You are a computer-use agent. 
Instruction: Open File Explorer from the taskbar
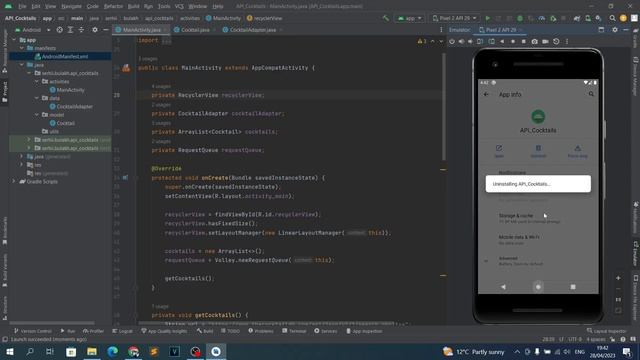coord(92,351)
